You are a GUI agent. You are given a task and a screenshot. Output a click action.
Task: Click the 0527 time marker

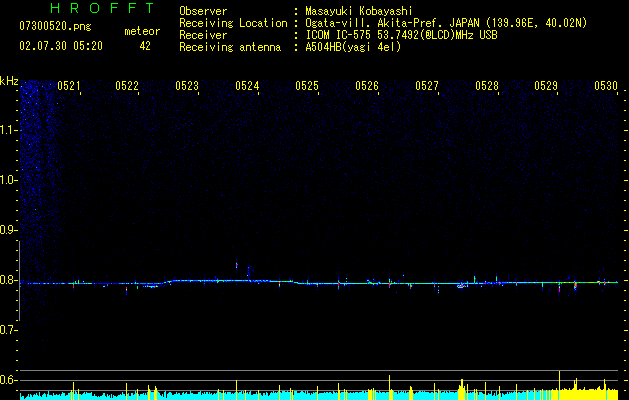tap(427, 86)
